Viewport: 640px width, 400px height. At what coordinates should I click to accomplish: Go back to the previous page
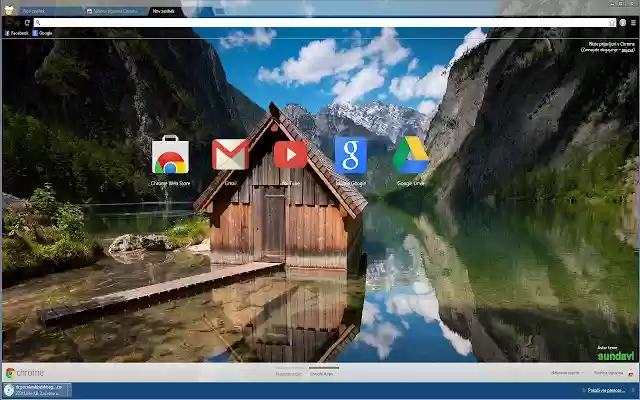(x=9, y=23)
